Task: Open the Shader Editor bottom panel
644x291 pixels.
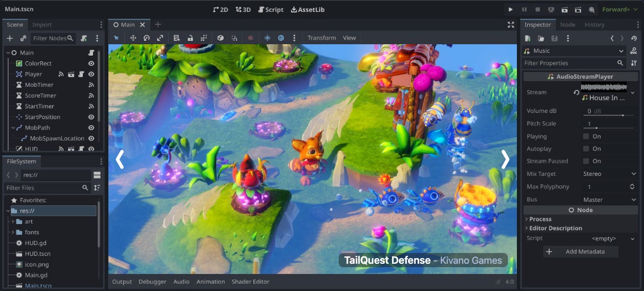Action: tap(250, 282)
